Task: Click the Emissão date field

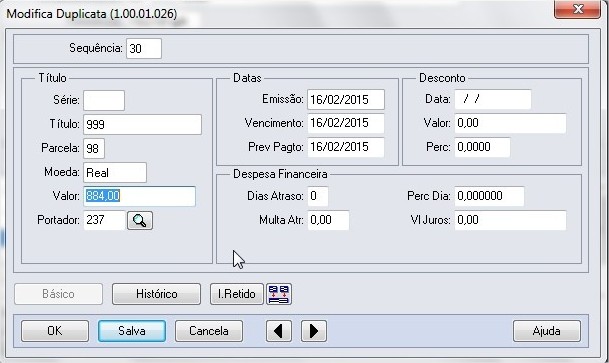Action: coord(346,99)
